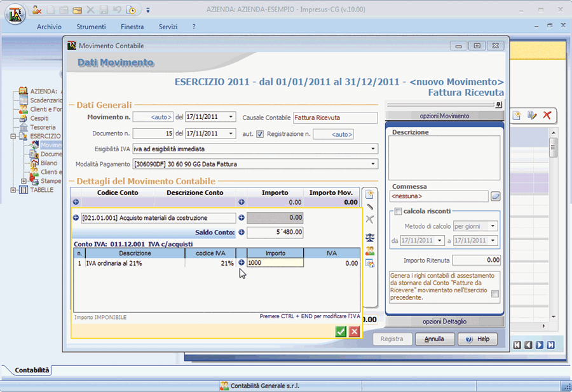Click the plus icon next to Saldo Conto
The height and width of the screenshot is (392, 572).
(242, 232)
